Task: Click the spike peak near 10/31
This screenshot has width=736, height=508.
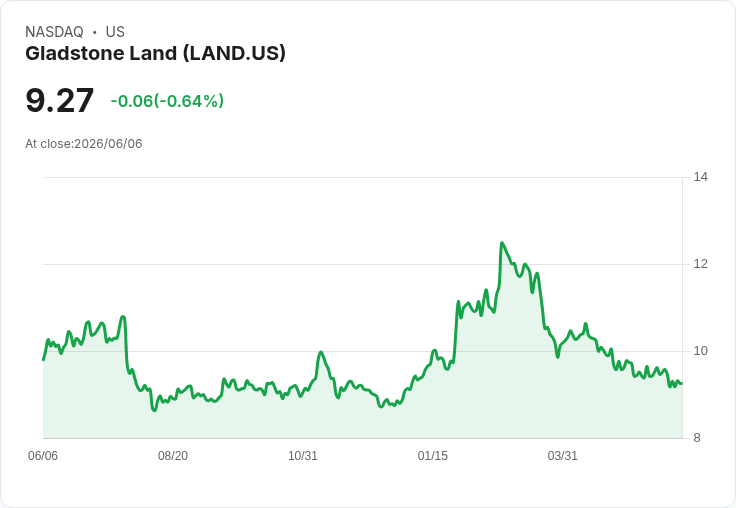Action: click(321, 352)
